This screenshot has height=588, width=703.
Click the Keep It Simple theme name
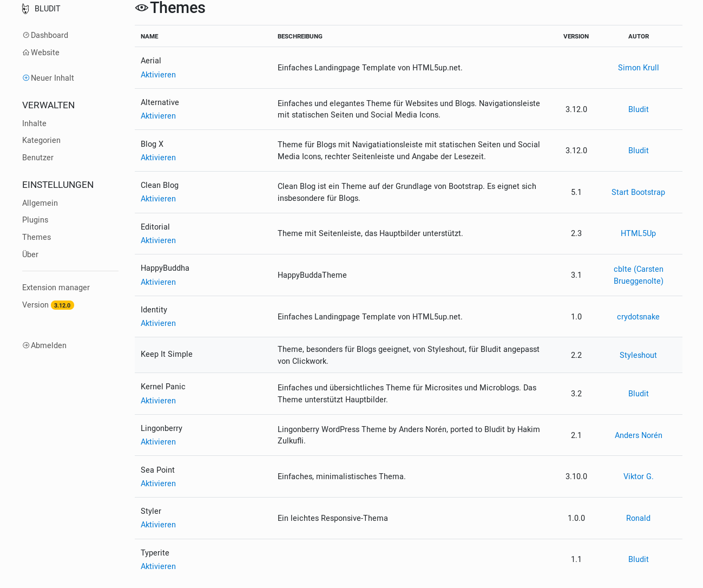pyautogui.click(x=167, y=354)
